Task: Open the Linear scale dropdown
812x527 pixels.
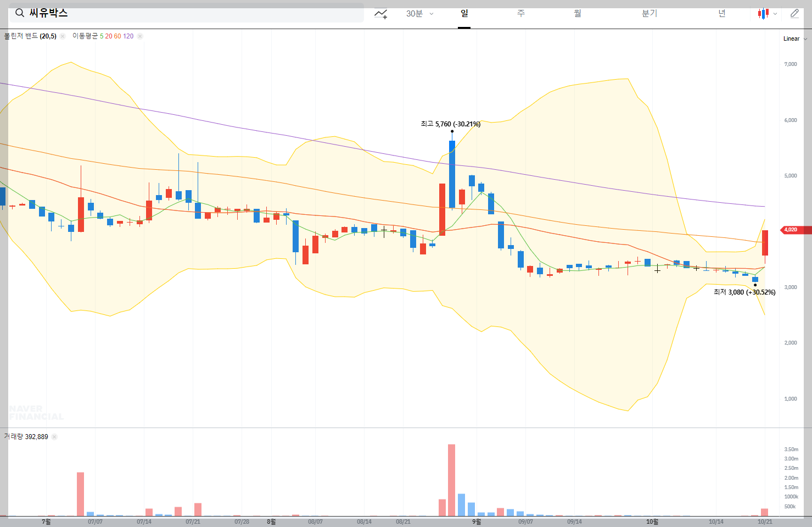Action: click(x=795, y=38)
